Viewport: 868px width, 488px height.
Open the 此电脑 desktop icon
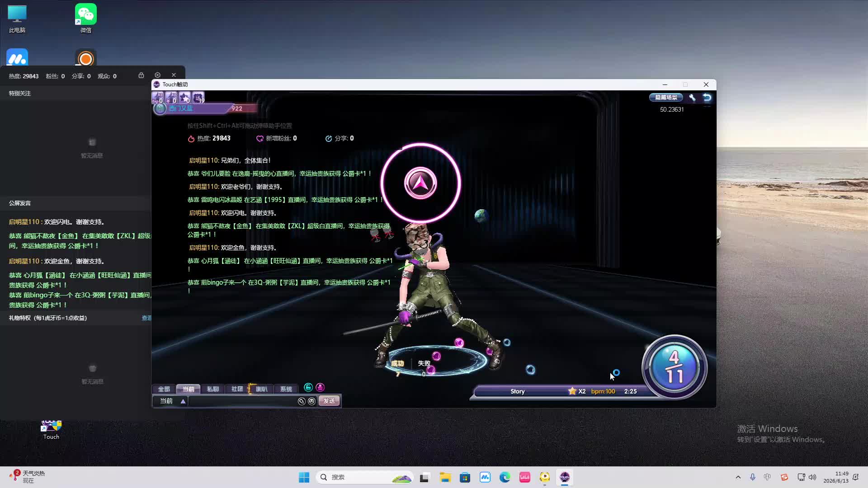(17, 19)
